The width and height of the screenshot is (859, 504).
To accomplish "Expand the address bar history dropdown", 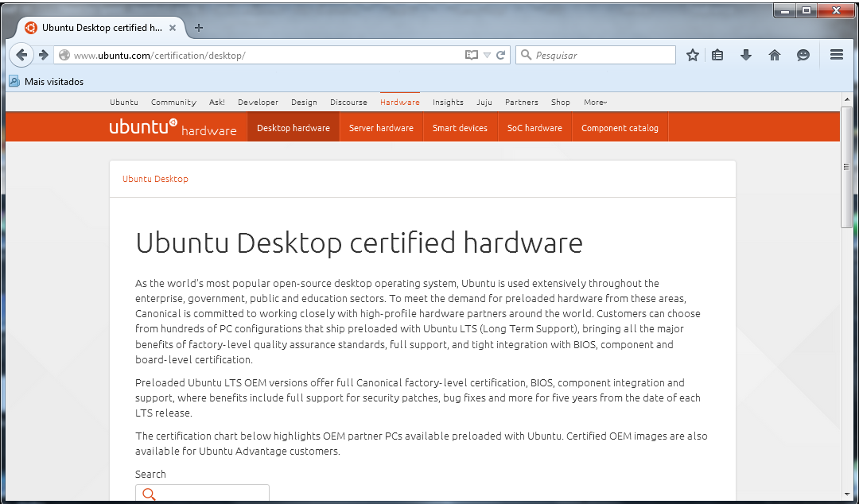I will point(487,55).
